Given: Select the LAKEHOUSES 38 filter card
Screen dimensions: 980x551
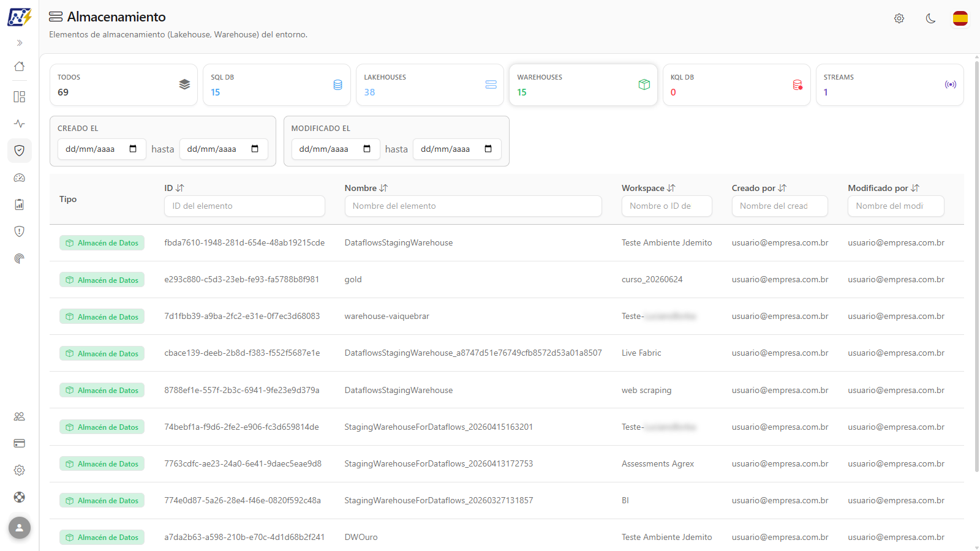Looking at the screenshot, I should [430, 85].
